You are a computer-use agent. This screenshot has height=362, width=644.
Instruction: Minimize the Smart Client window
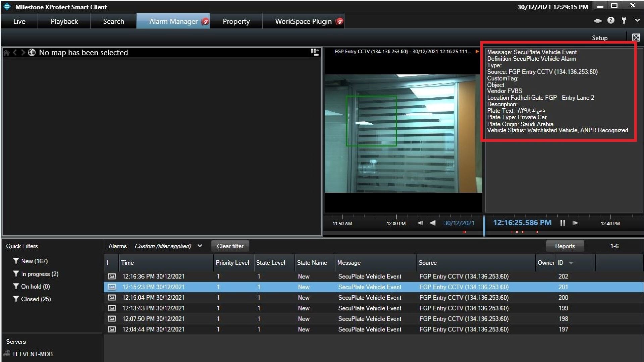click(x=600, y=6)
